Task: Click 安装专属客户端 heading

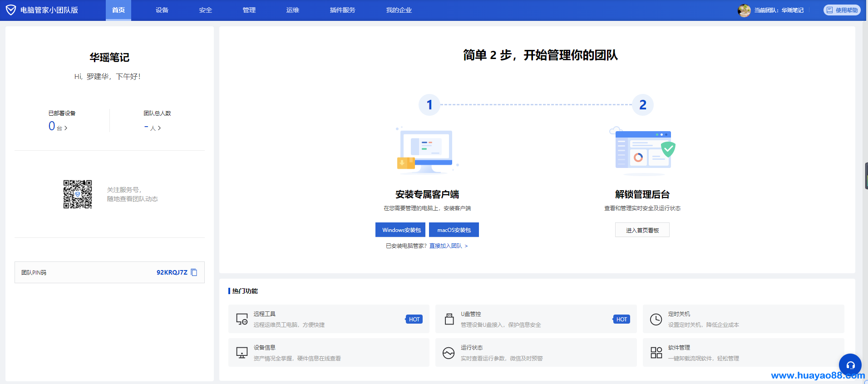Action: (427, 195)
